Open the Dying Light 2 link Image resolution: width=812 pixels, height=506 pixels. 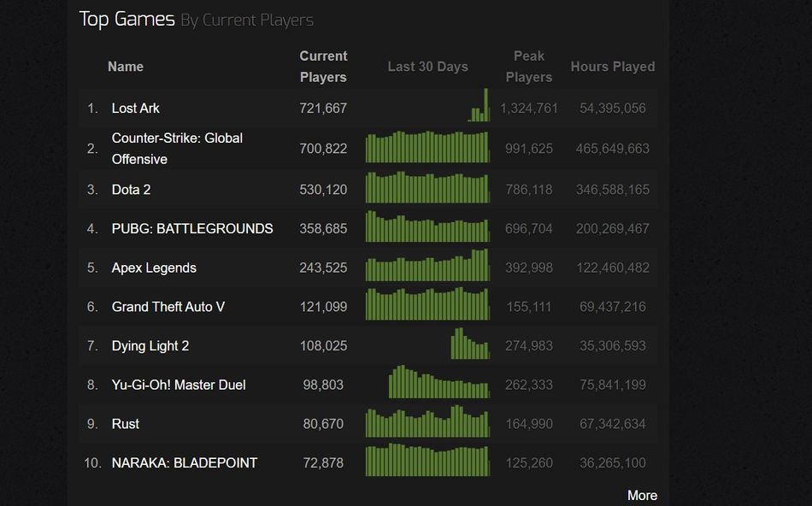click(x=150, y=346)
